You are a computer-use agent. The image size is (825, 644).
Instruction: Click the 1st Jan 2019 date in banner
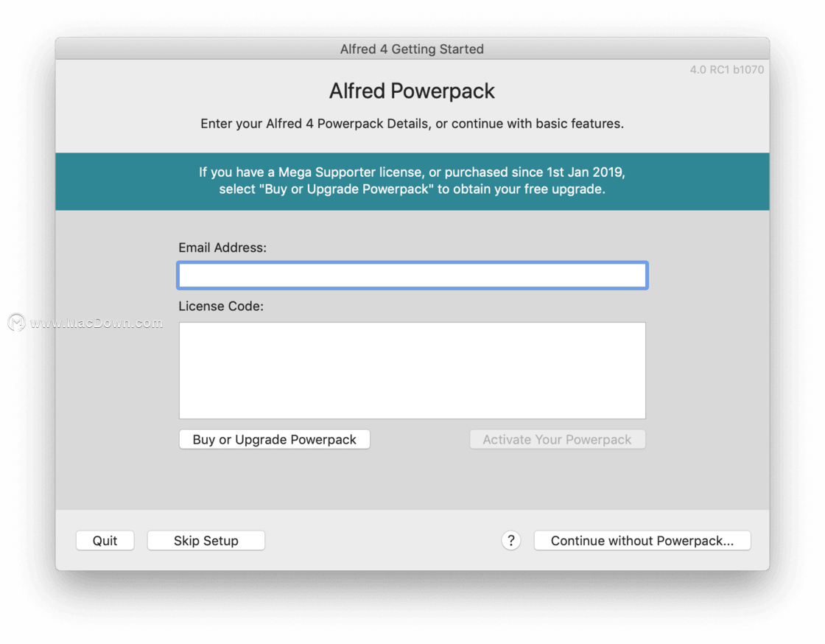pos(586,172)
